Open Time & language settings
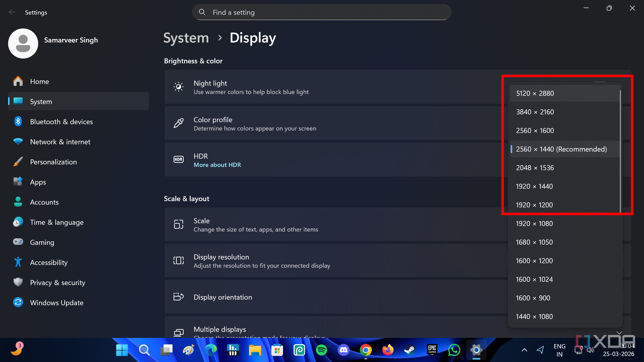 (78, 222)
